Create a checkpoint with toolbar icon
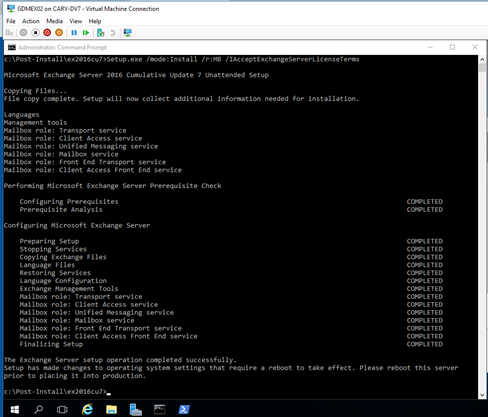 point(101,33)
